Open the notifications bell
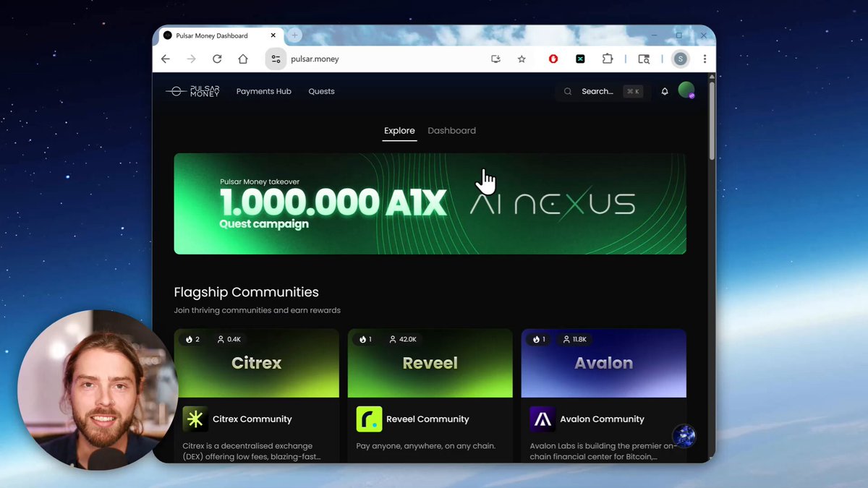 [x=665, y=91]
